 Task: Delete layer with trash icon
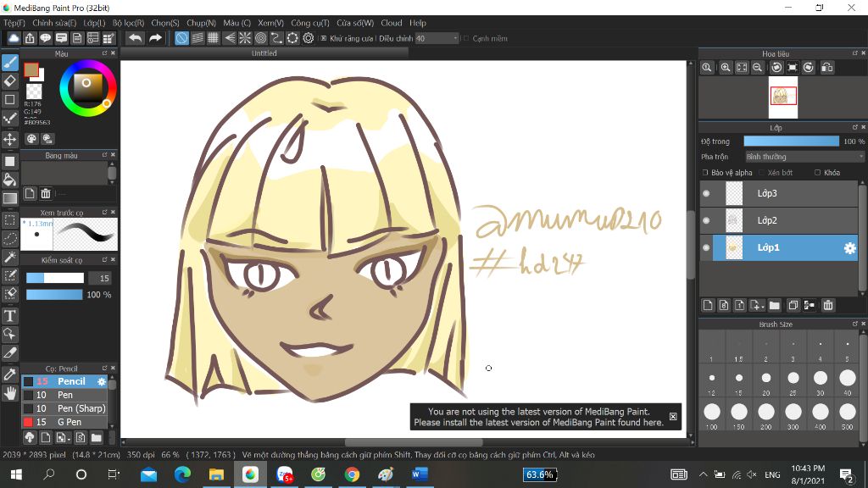click(x=828, y=305)
